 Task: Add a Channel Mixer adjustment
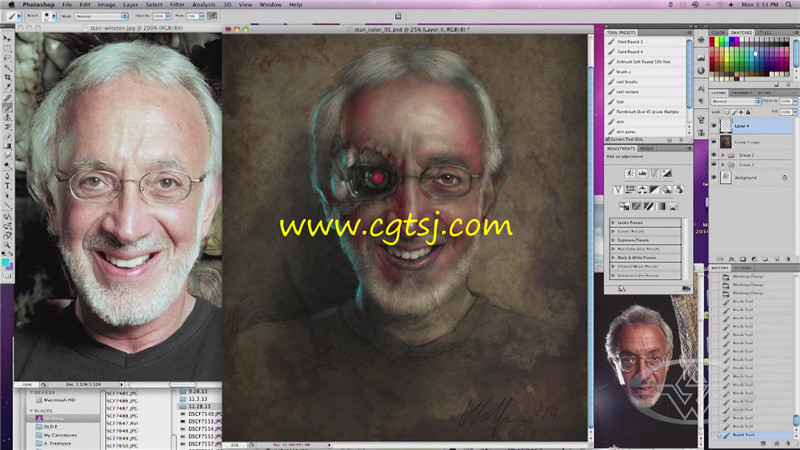point(679,190)
